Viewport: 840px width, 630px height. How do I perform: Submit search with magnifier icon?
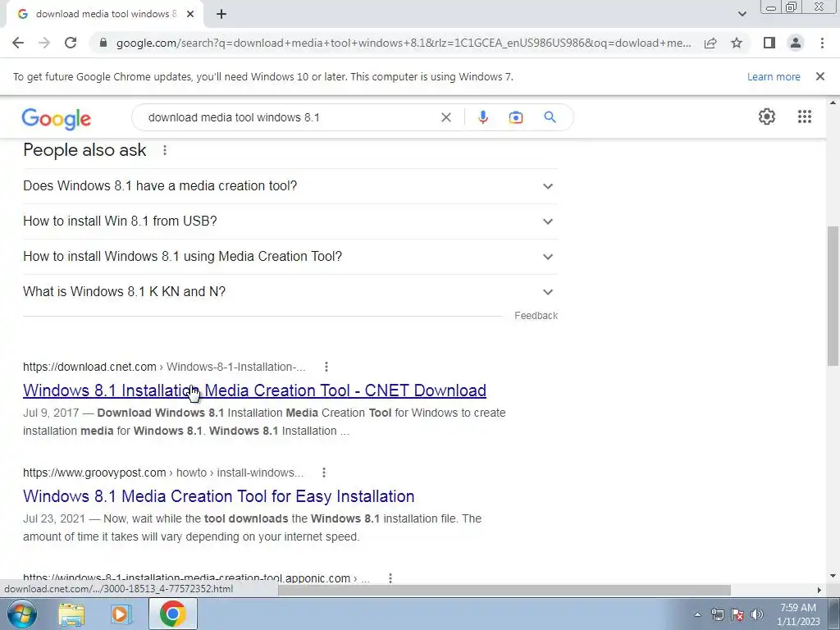click(x=550, y=116)
